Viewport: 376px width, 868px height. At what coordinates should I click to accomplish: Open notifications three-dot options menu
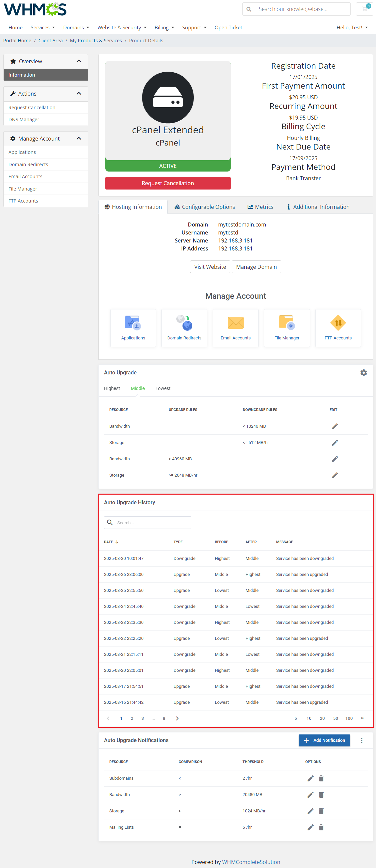pos(361,740)
